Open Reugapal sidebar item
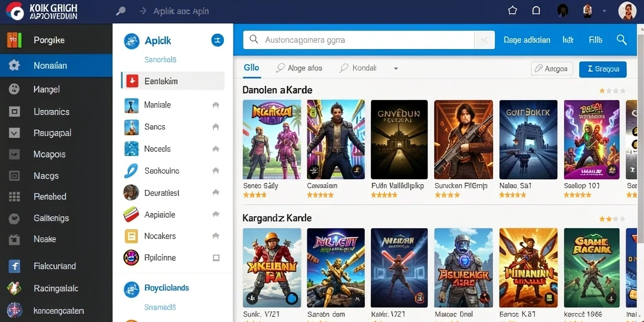 [56, 133]
